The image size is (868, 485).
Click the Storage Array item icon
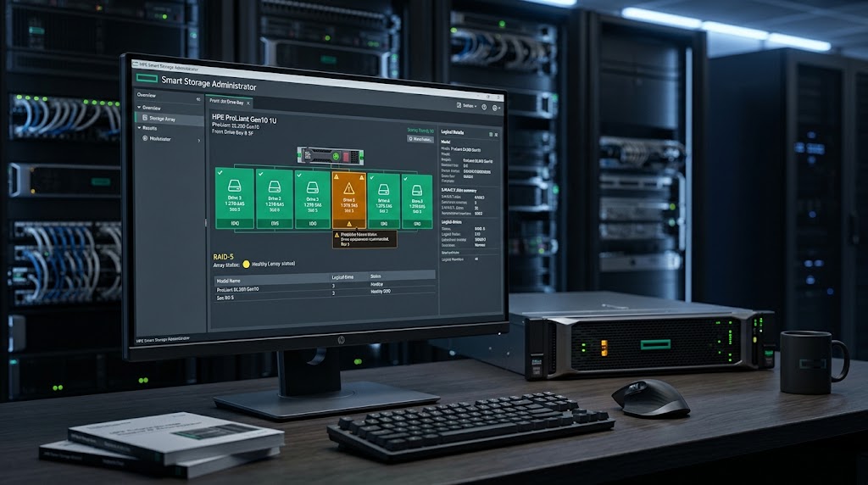pos(145,117)
